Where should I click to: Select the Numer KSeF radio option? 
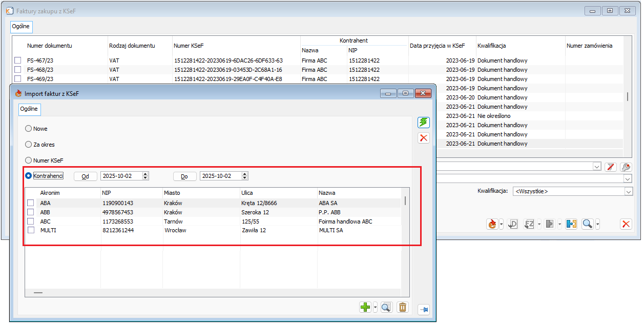tap(29, 160)
